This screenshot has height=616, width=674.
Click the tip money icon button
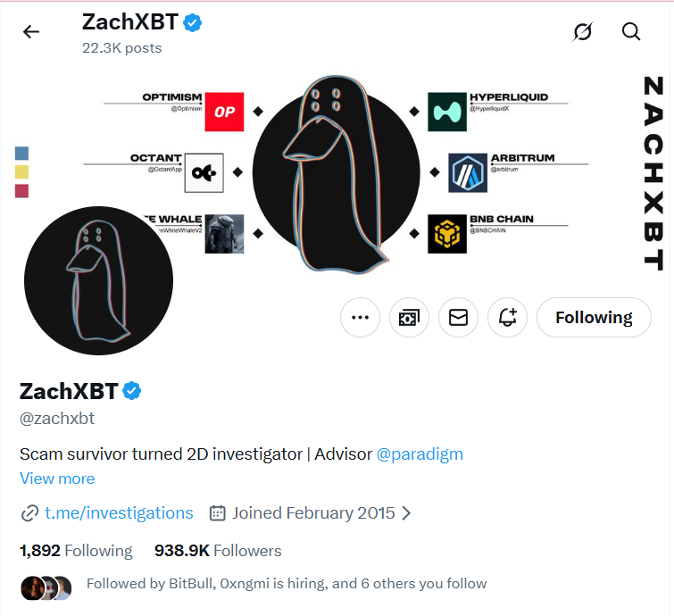(x=409, y=318)
